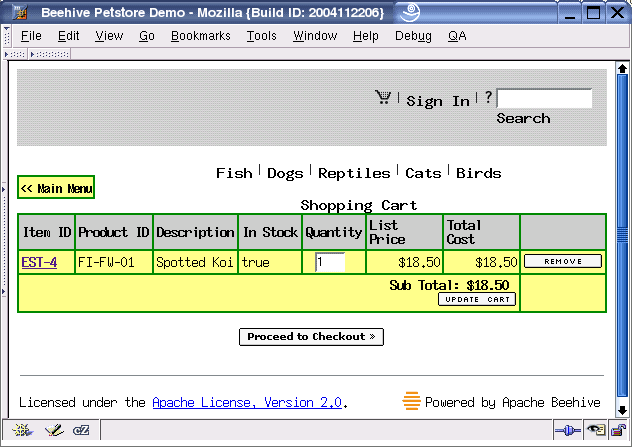Viewport: 632px width, 447px height.
Task: Open the shopping cart icon in header
Action: (383, 97)
